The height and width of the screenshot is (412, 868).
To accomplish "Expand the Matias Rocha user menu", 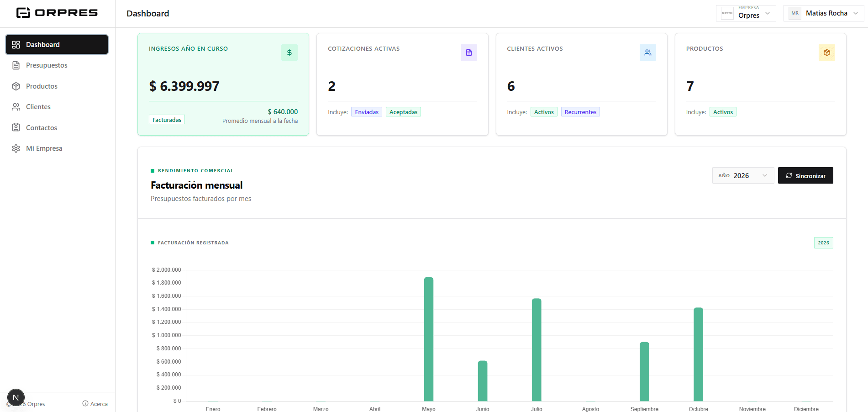I will point(824,13).
